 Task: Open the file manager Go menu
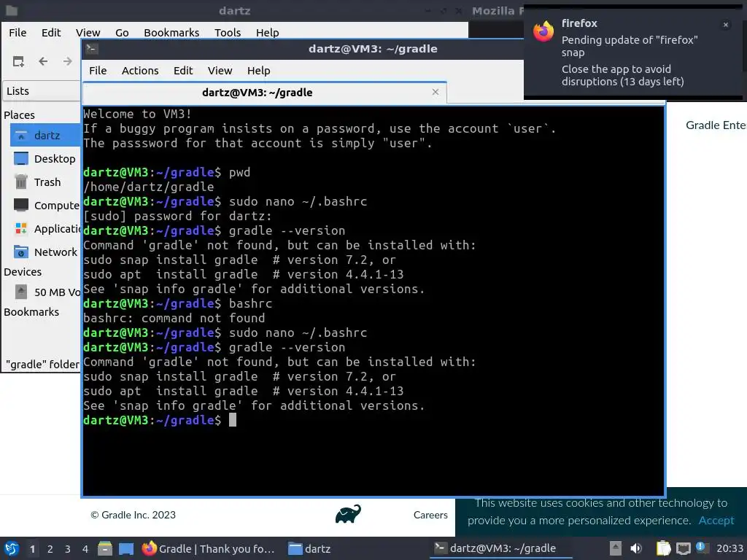(122, 32)
